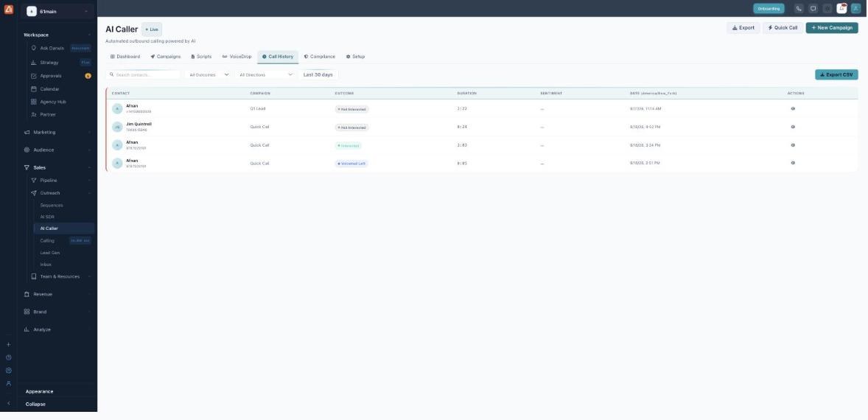
Task: Click the Last 30 days date filter
Action: click(x=318, y=74)
